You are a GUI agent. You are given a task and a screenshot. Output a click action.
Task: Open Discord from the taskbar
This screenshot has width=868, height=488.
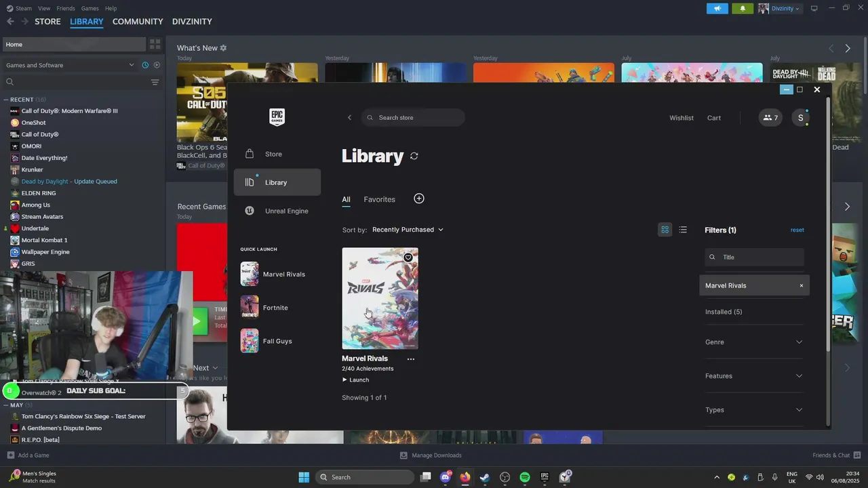446,477
